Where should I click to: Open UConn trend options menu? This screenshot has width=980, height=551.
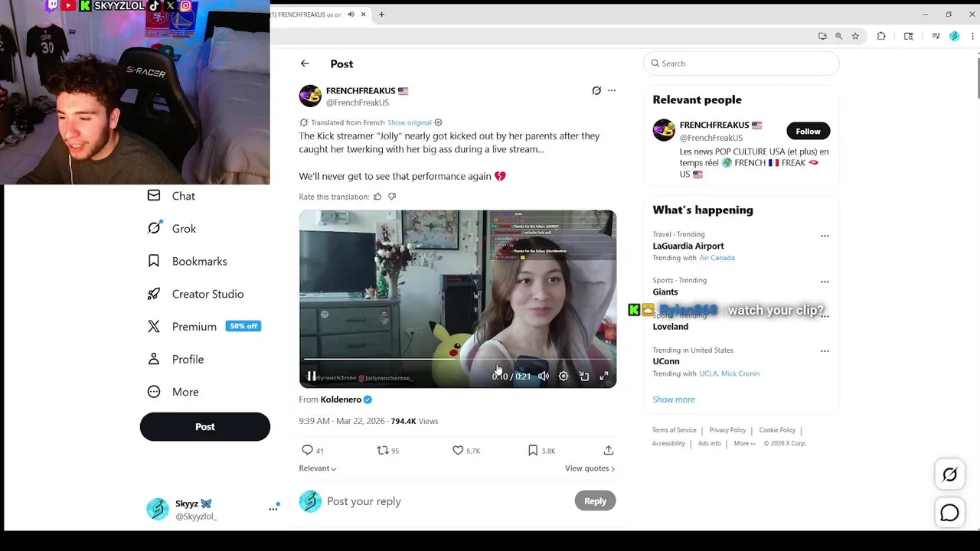(825, 351)
